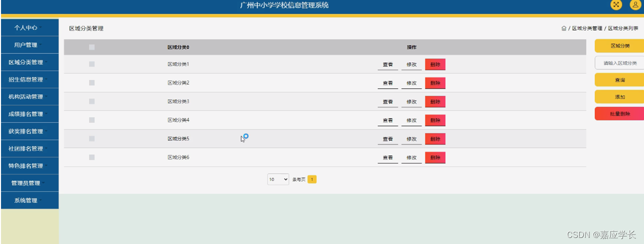This screenshot has width=644, height=244.
Task: Expand 系统管理 sidebar menu
Action: coord(29,200)
